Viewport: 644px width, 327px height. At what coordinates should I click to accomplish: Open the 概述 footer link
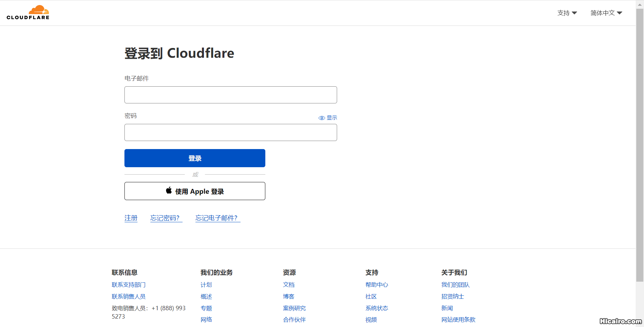(206, 296)
